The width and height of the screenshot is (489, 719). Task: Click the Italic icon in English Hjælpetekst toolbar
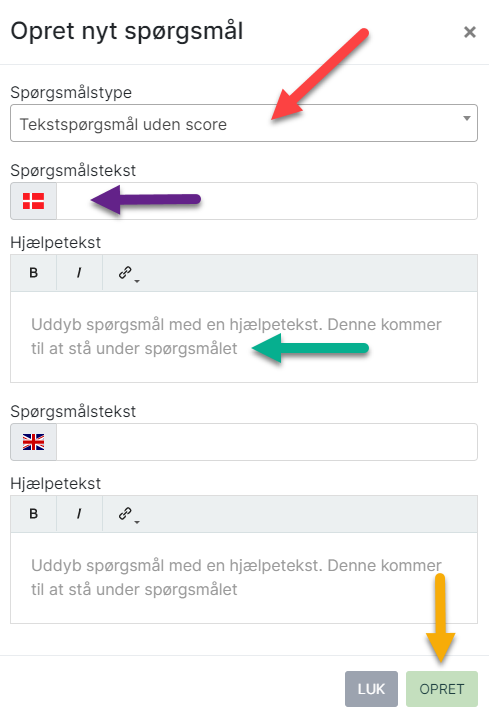79,514
